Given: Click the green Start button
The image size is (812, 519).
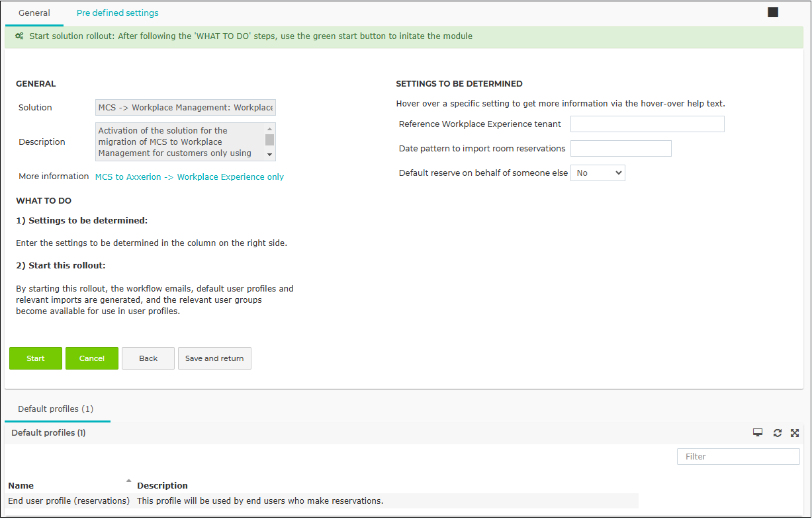Looking at the screenshot, I should tap(36, 358).
